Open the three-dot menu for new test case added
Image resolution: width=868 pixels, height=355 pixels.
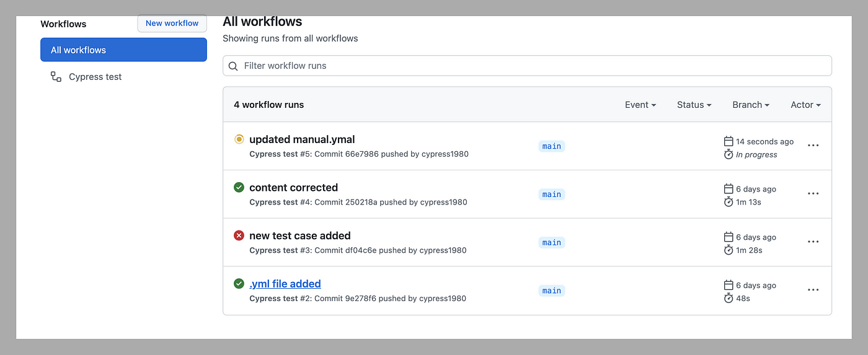(813, 242)
